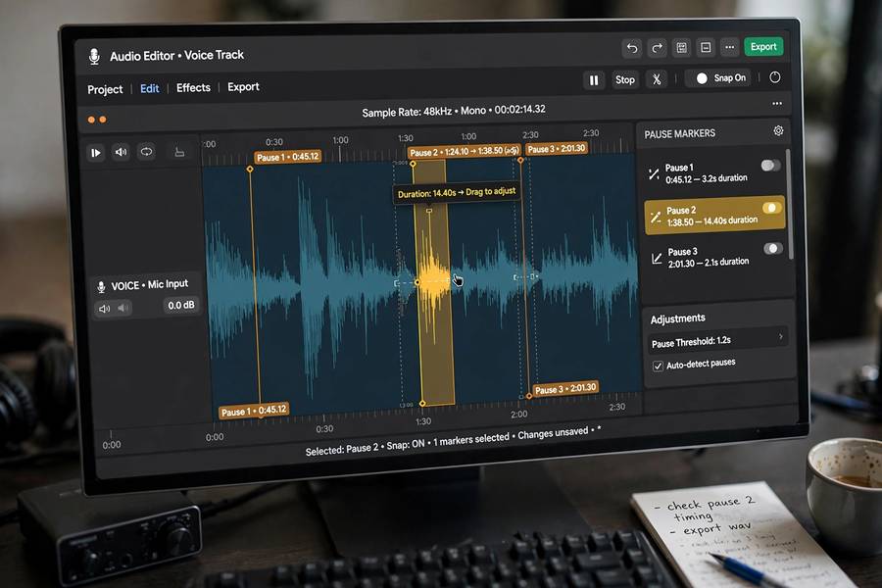Open the grid layout icon beside Redo
Image resolution: width=882 pixels, height=588 pixels.
tap(682, 48)
